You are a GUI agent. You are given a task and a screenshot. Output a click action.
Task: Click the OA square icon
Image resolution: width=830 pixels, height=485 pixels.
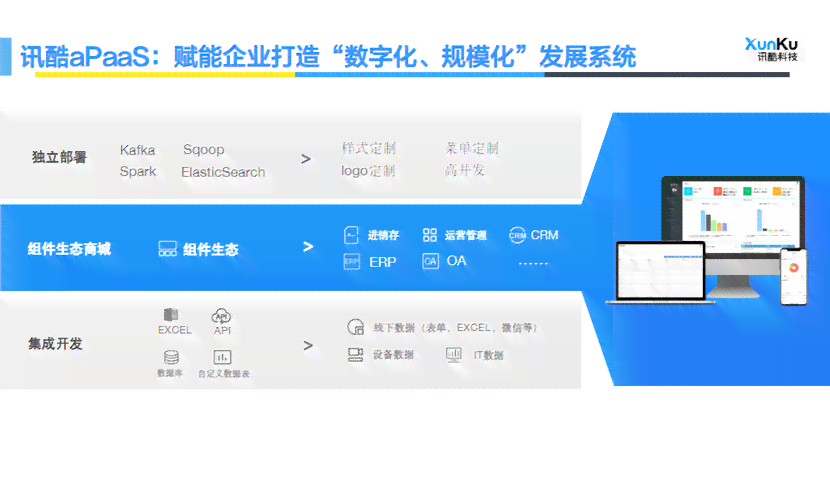point(430,261)
